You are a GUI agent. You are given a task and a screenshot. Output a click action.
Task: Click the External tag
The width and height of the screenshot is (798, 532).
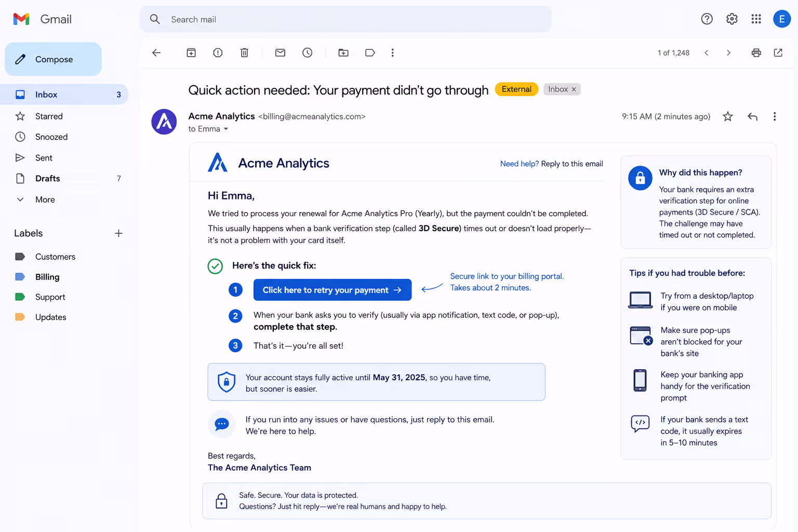(x=516, y=89)
